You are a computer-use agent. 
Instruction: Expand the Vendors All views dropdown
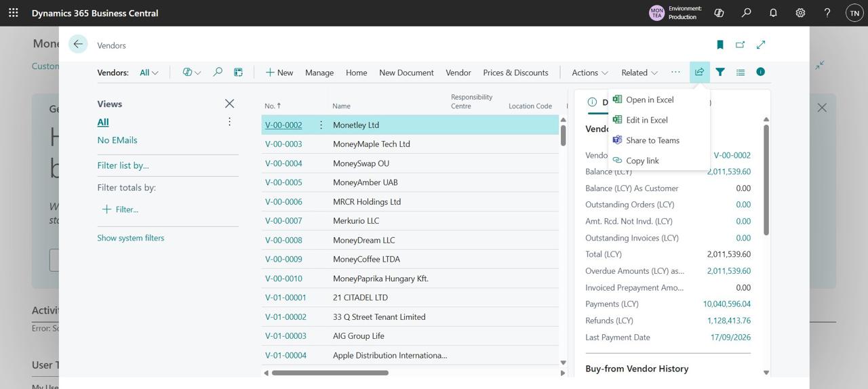point(149,73)
